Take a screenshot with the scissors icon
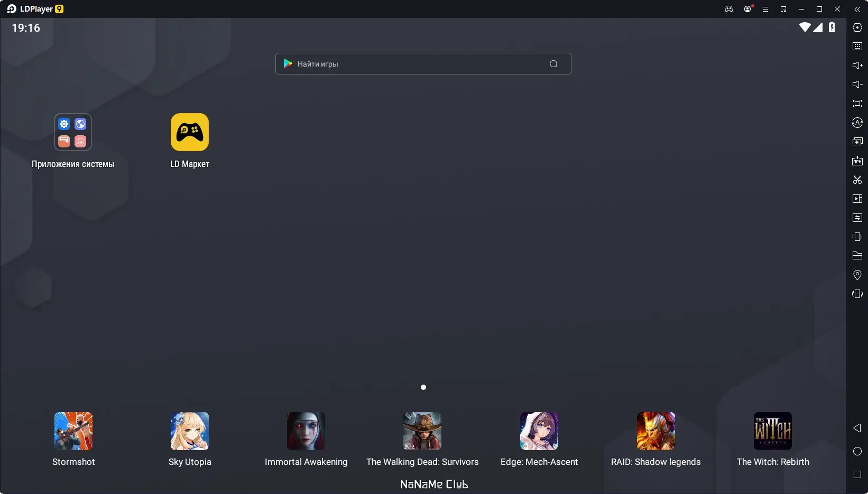Screen dimensions: 868x494 coord(857,180)
